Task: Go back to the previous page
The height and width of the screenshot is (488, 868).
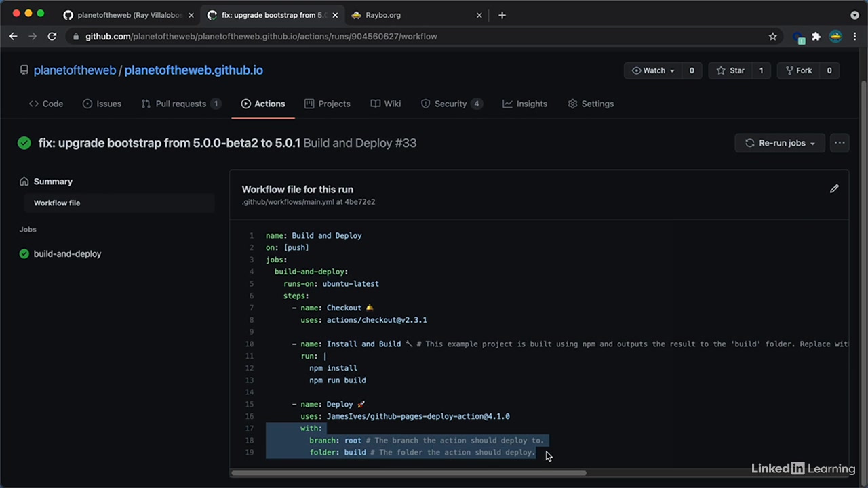Action: [x=14, y=37]
